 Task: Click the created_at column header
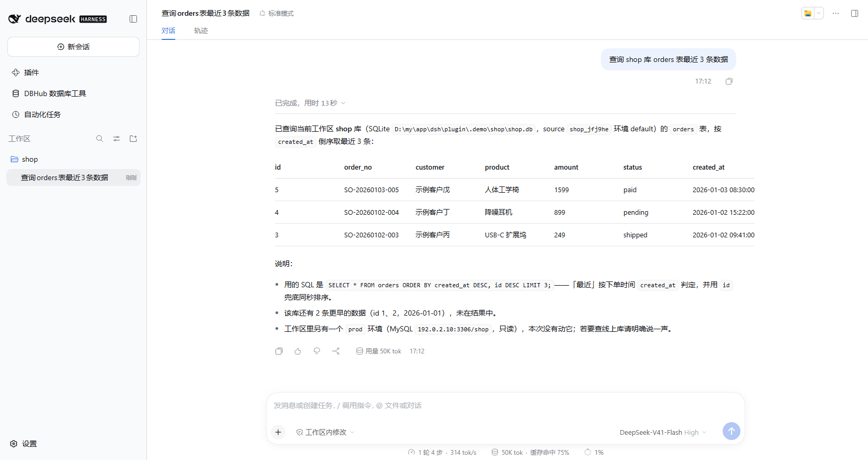click(708, 168)
